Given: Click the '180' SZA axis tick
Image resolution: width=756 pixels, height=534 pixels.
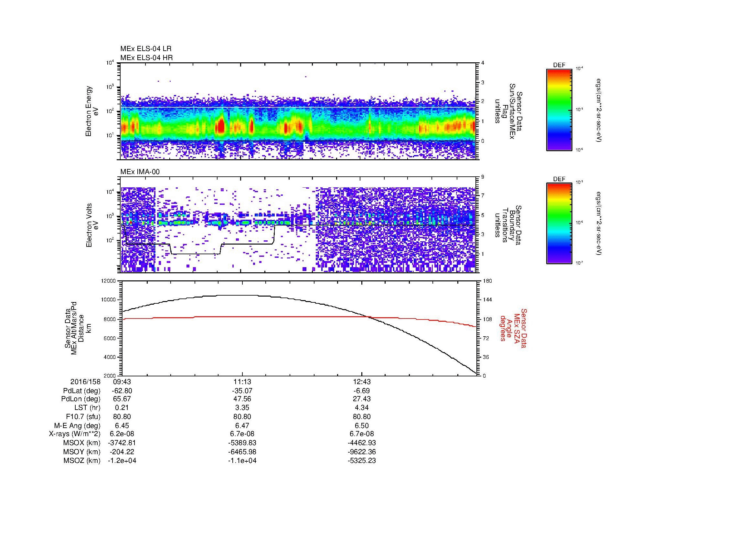Looking at the screenshot, I should click(x=487, y=281).
